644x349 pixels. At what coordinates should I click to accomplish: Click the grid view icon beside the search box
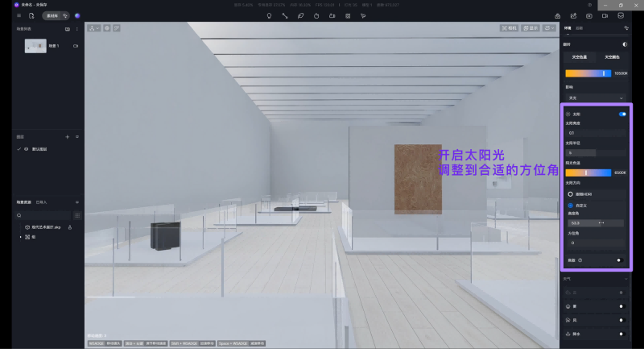[77, 215]
